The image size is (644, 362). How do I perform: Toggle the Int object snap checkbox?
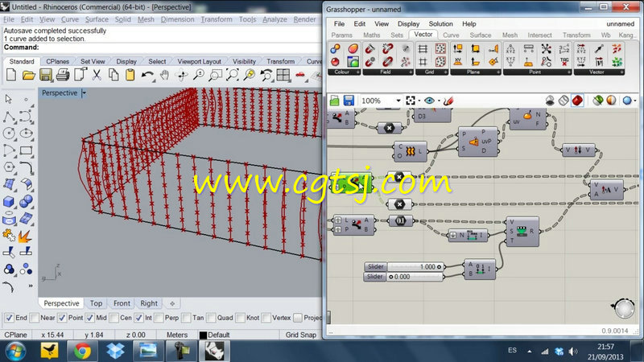tap(138, 318)
